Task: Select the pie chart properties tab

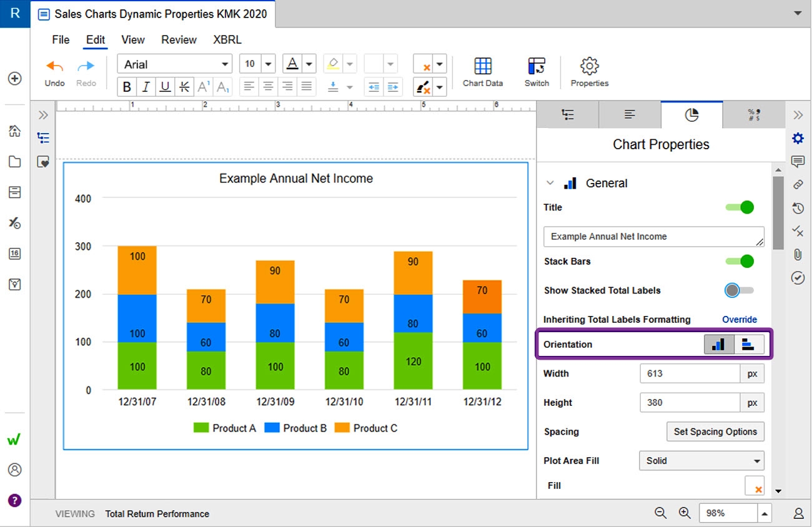Action: [691, 114]
